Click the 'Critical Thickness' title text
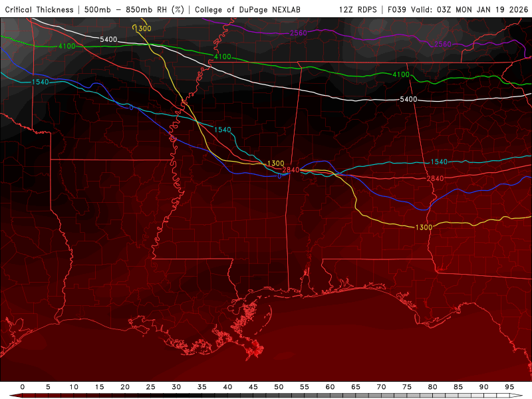 pyautogui.click(x=39, y=9)
